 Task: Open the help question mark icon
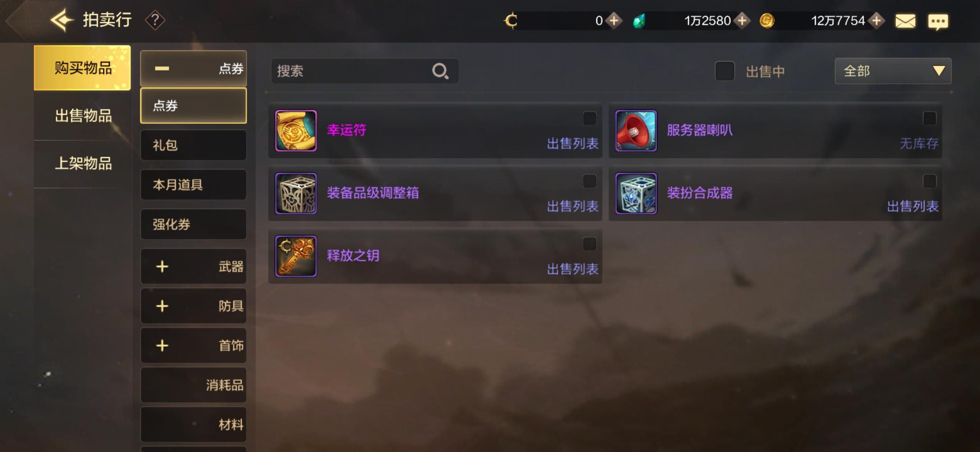point(155,20)
